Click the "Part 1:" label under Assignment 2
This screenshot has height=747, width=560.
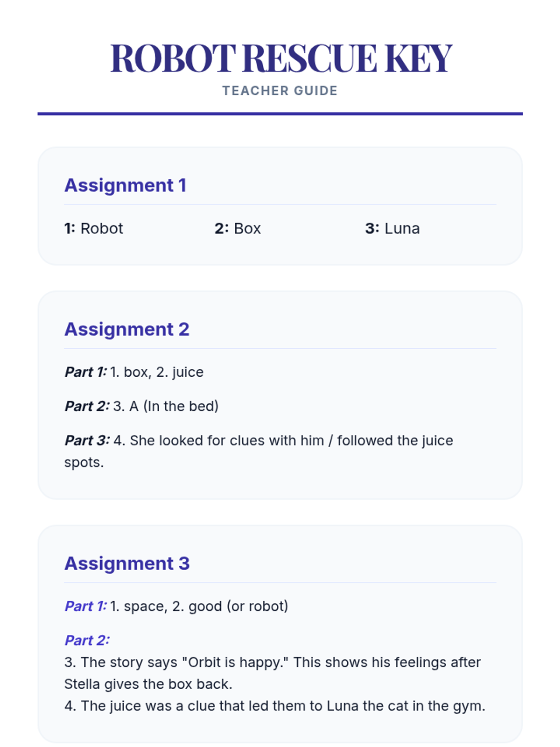[x=85, y=372]
